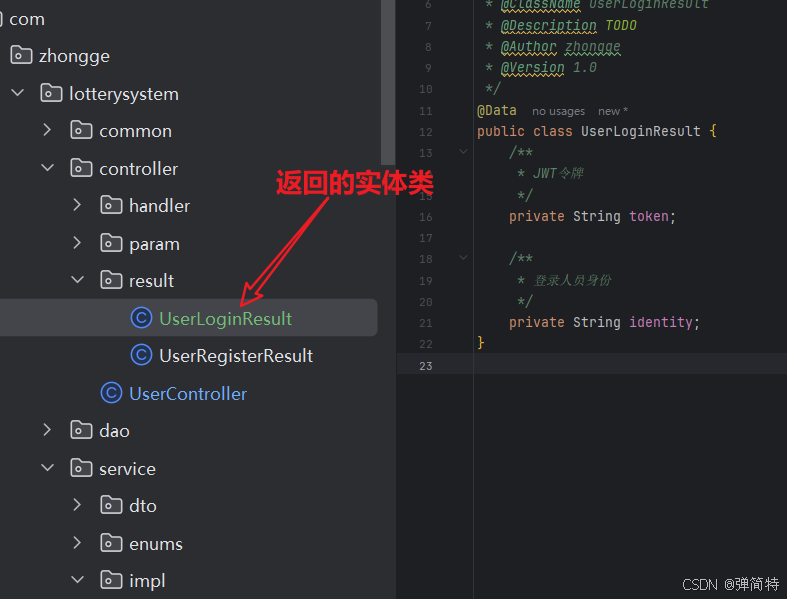Viewport: 787px width, 599px height.
Task: Click the enums package folder icon
Action: point(111,543)
